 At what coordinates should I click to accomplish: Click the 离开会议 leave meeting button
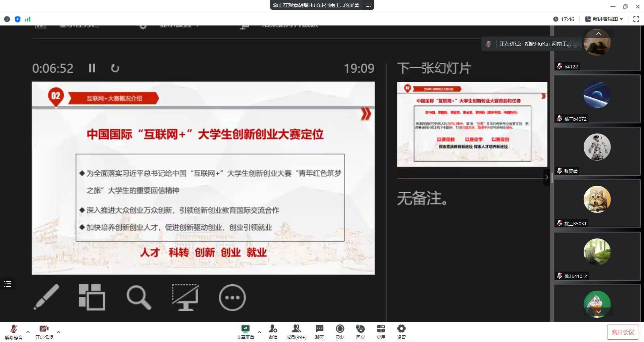pos(623,332)
